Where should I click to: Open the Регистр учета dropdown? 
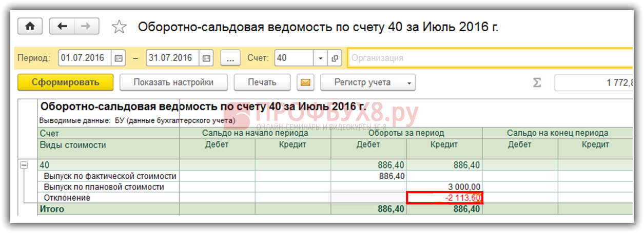click(x=367, y=82)
